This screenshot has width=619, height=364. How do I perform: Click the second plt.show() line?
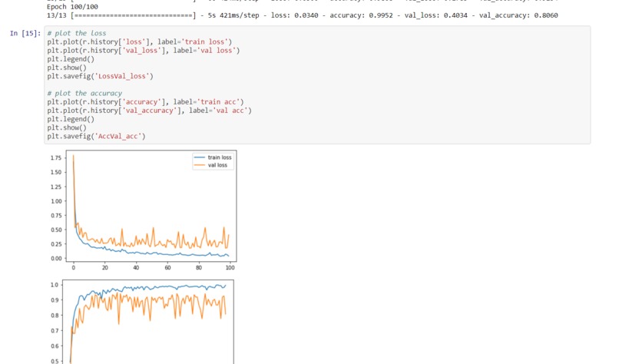[x=67, y=128]
